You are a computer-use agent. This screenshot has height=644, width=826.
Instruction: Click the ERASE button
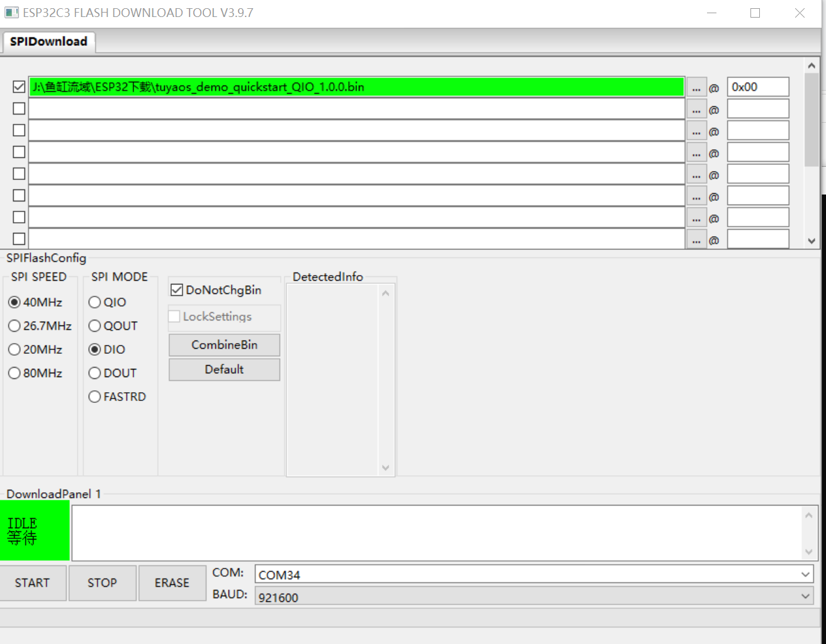pyautogui.click(x=172, y=583)
